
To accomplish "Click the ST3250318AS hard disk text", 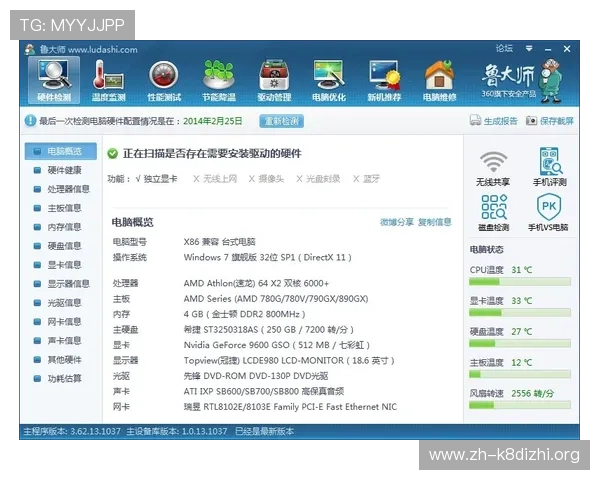I will point(269,330).
